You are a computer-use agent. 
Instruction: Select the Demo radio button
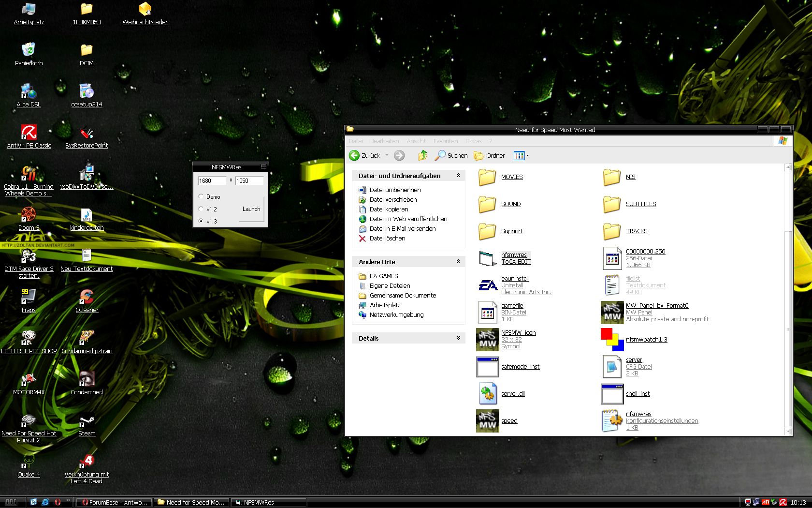pos(201,196)
